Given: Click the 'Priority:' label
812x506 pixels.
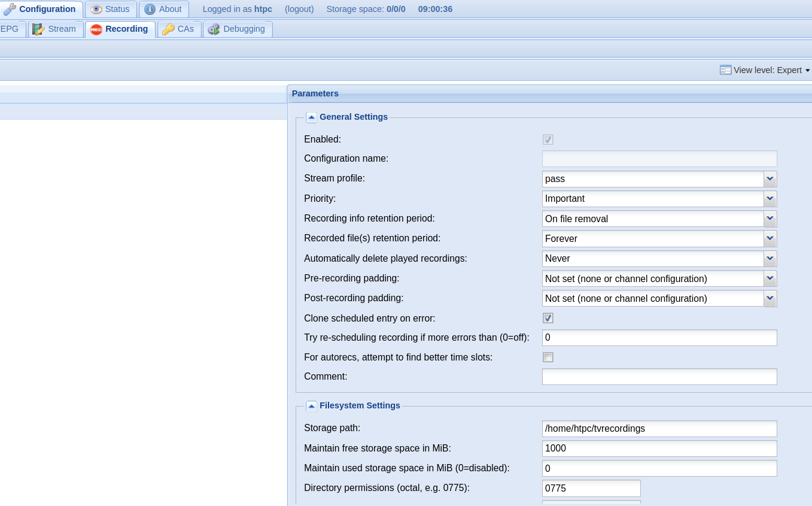Looking at the screenshot, I should 320,198.
